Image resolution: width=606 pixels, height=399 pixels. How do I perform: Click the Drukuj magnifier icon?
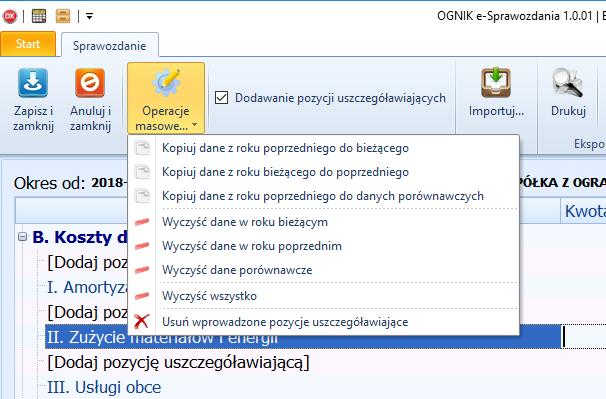[568, 82]
